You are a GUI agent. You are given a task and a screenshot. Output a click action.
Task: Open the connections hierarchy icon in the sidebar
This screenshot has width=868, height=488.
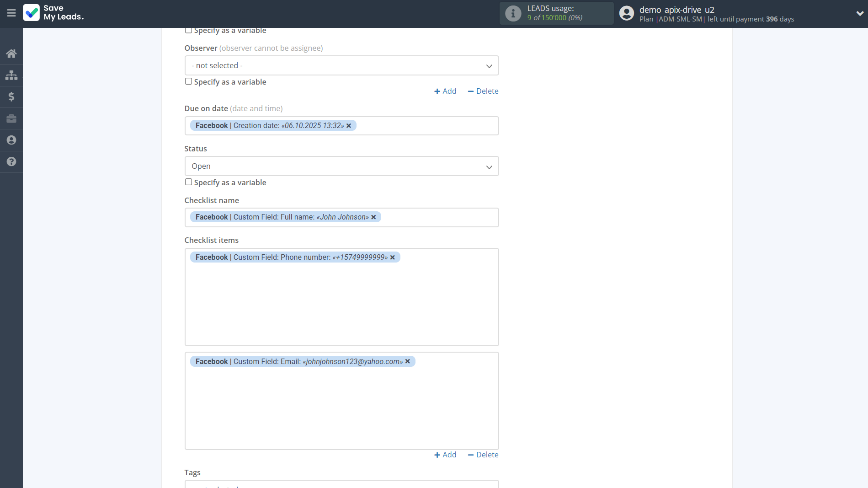[x=11, y=75]
